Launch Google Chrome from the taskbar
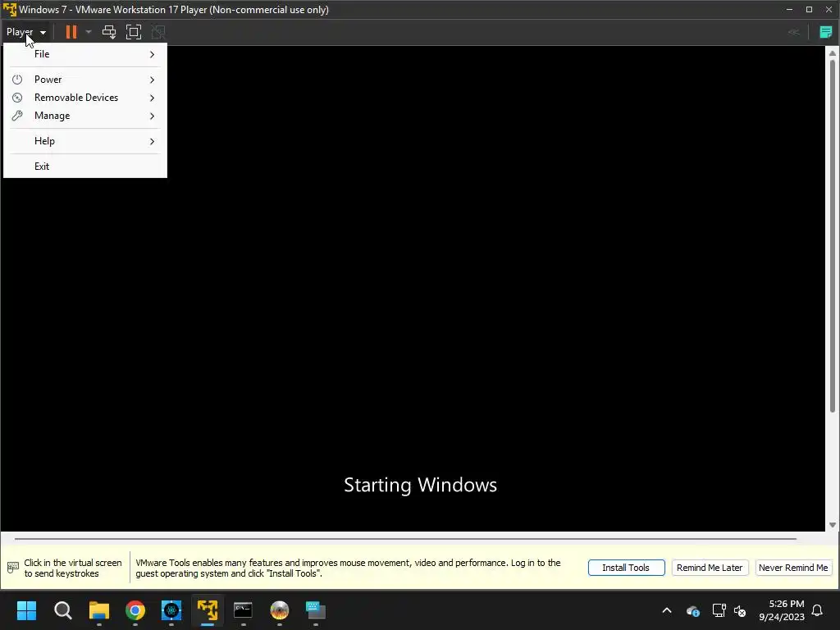The height and width of the screenshot is (630, 840). 135,610
